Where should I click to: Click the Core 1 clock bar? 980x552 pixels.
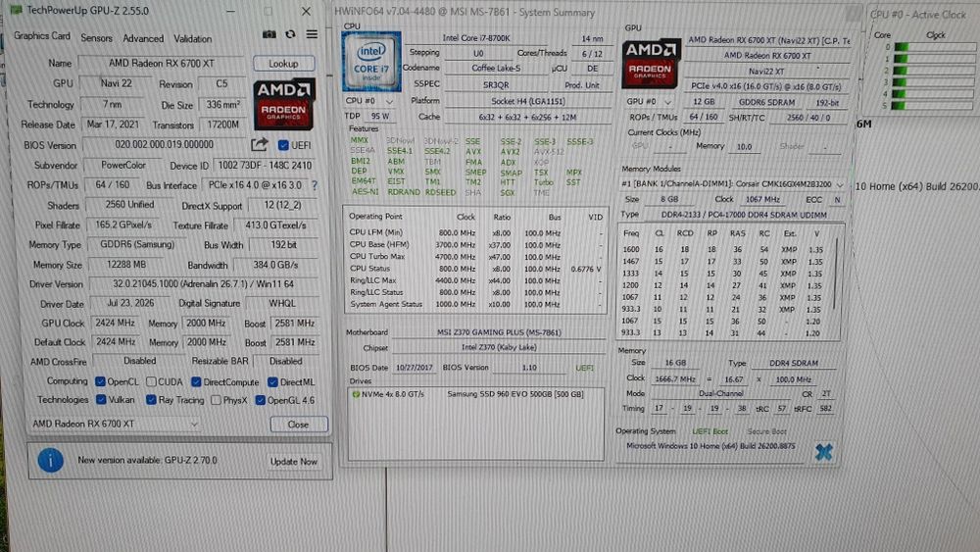click(933, 59)
